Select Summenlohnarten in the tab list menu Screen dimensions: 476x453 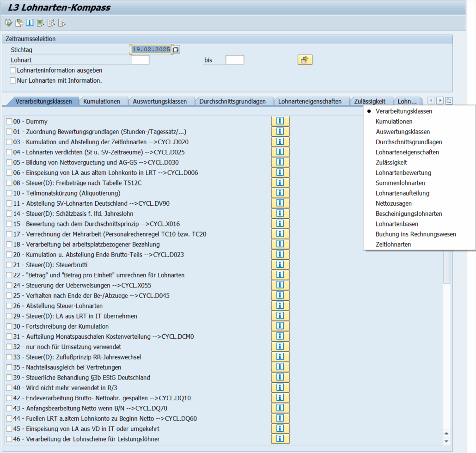(400, 183)
